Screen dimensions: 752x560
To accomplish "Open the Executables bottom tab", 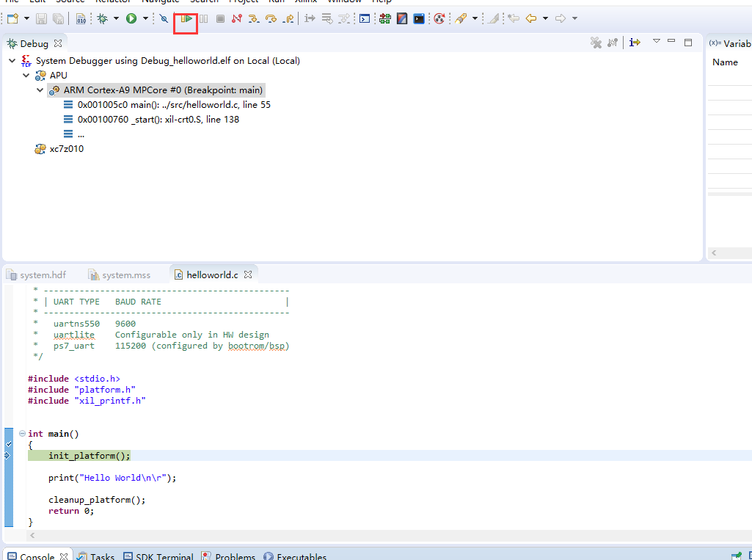I will tap(295, 556).
